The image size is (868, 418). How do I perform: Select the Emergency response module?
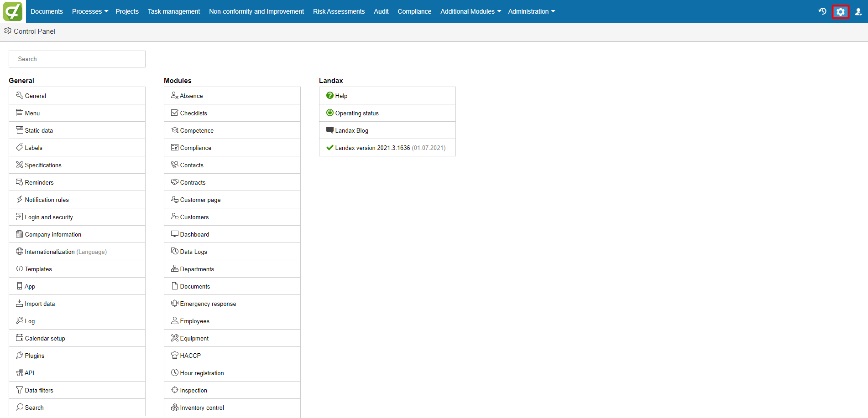(208, 304)
